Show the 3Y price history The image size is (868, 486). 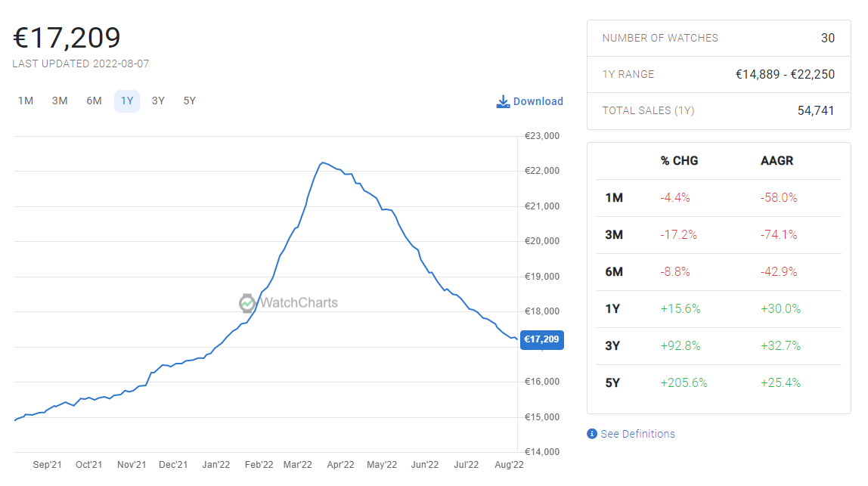tap(158, 101)
